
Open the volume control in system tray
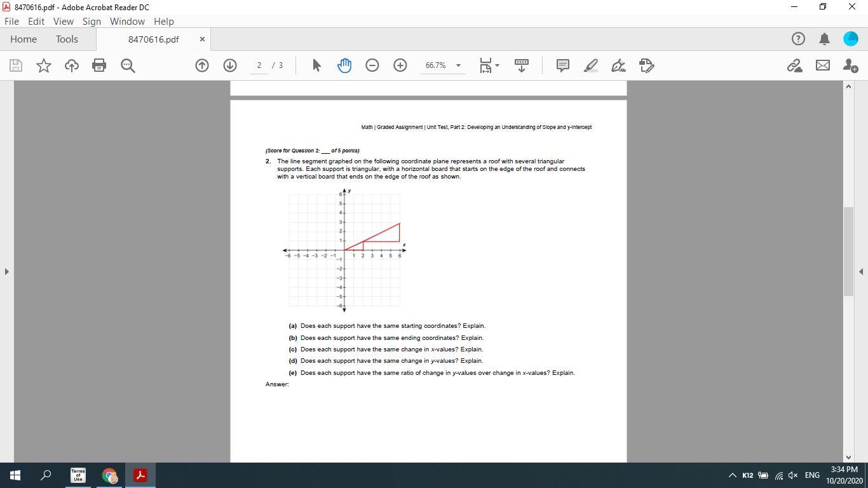[x=793, y=475]
